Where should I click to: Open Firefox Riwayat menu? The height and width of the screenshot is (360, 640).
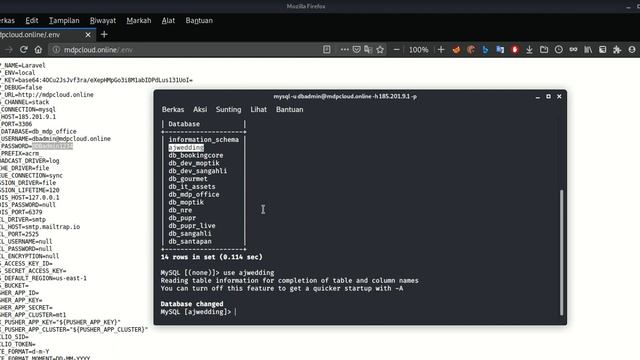click(x=103, y=20)
